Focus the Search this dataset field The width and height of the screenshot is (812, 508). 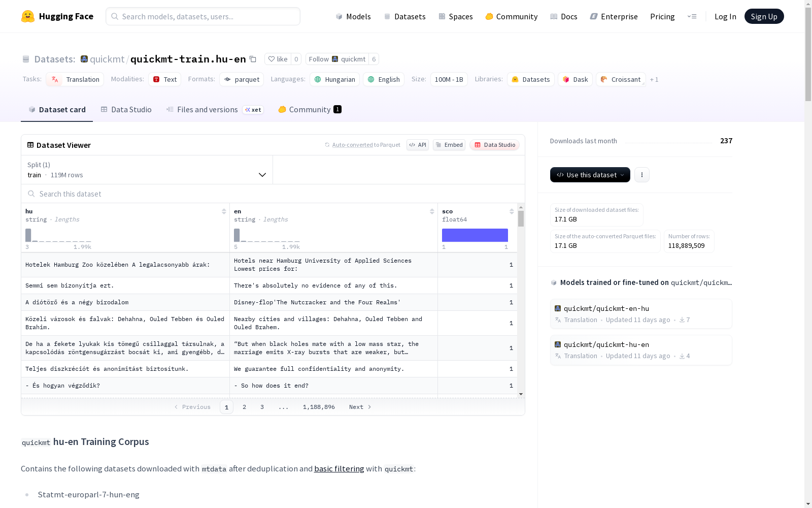pyautogui.click(x=273, y=194)
